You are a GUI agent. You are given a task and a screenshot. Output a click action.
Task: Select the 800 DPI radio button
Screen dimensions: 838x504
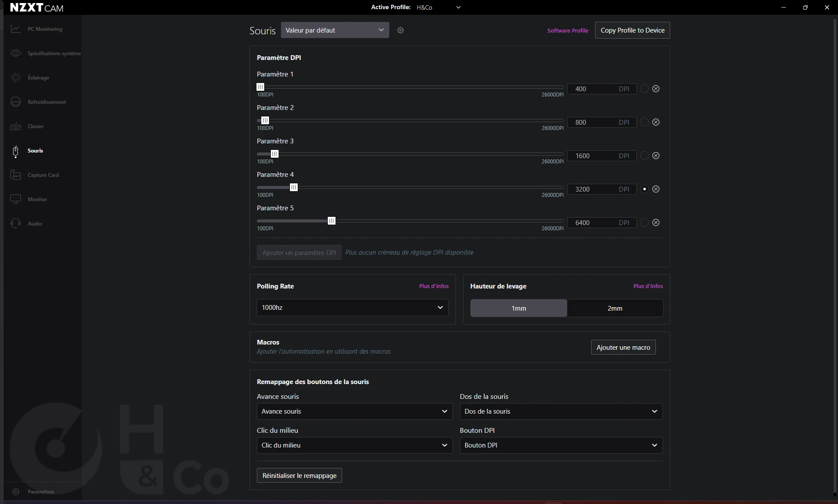645,122
